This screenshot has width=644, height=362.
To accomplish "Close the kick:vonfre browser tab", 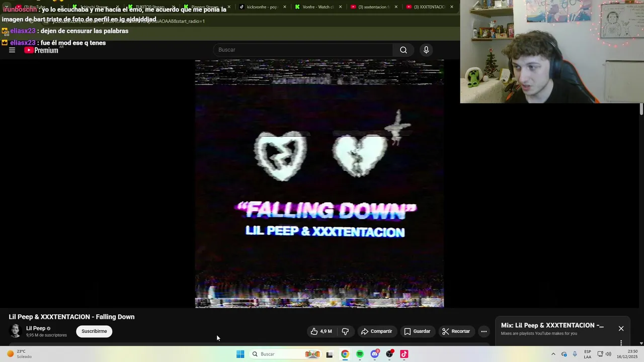I will coord(285,7).
